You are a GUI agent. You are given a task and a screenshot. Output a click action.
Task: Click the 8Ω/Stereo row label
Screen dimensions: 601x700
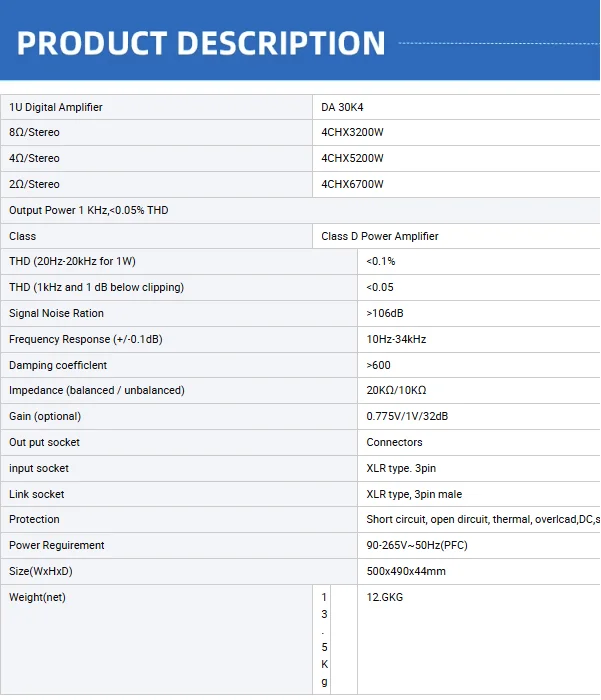point(34,133)
